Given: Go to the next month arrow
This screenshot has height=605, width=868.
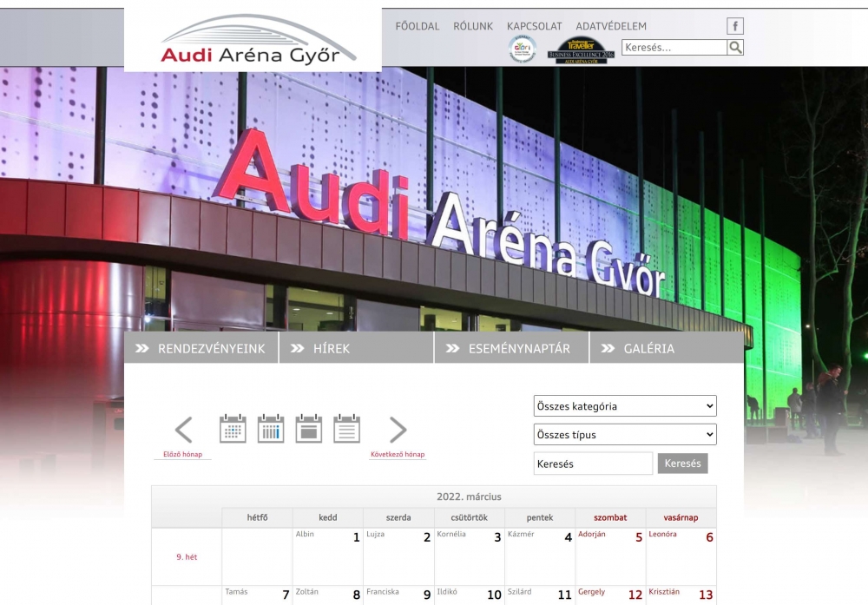Looking at the screenshot, I should click(398, 430).
